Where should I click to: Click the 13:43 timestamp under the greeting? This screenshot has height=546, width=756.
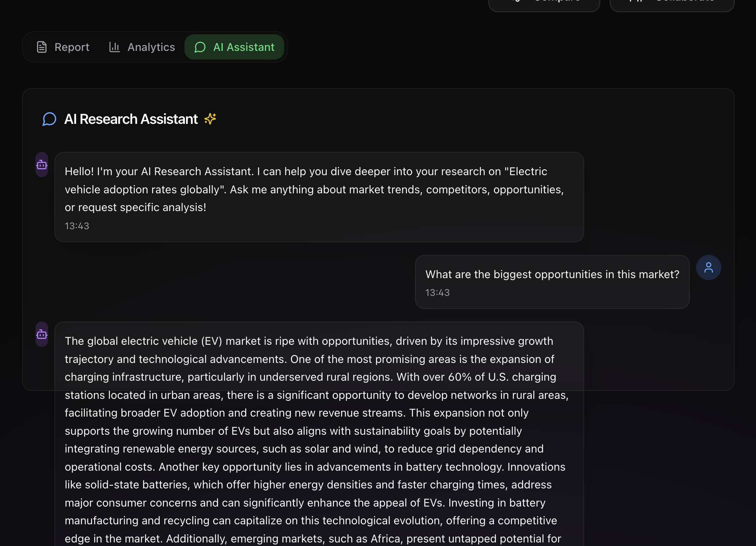(77, 226)
